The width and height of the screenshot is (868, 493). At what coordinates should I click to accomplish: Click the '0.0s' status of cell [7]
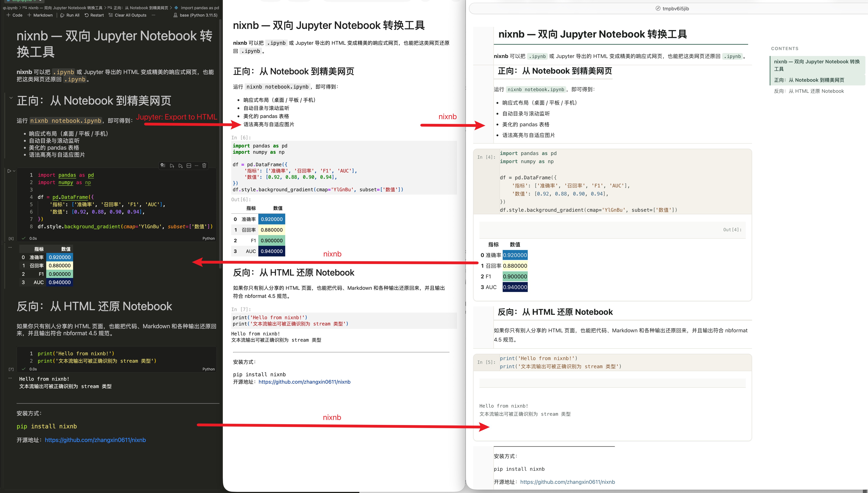[33, 369]
